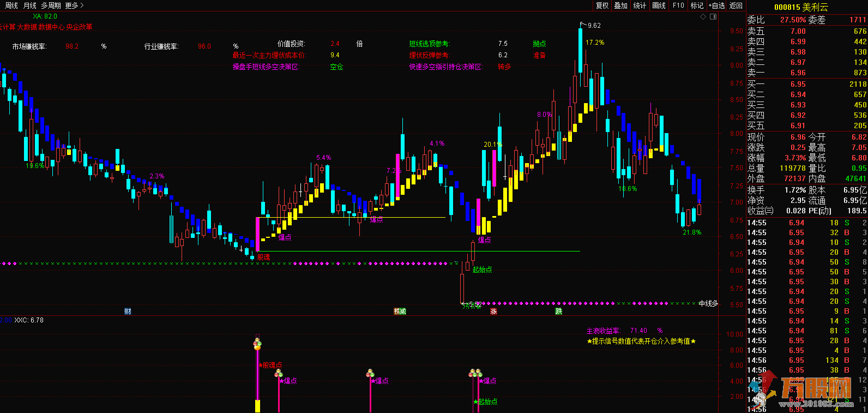Click the 起始点 label on the main chart
This screenshot has height=413, width=868.
[x=482, y=270]
